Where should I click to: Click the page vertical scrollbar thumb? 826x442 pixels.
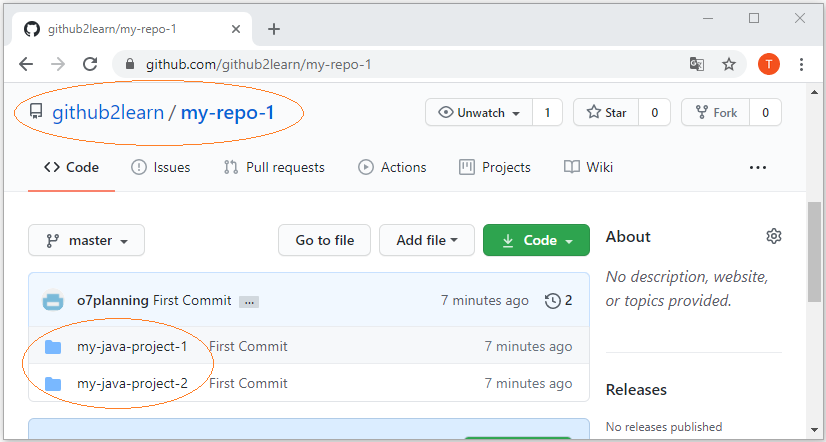point(814,251)
